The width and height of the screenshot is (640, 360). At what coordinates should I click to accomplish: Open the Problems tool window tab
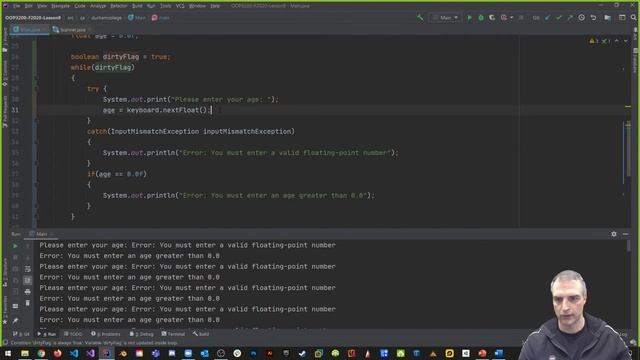(106, 334)
